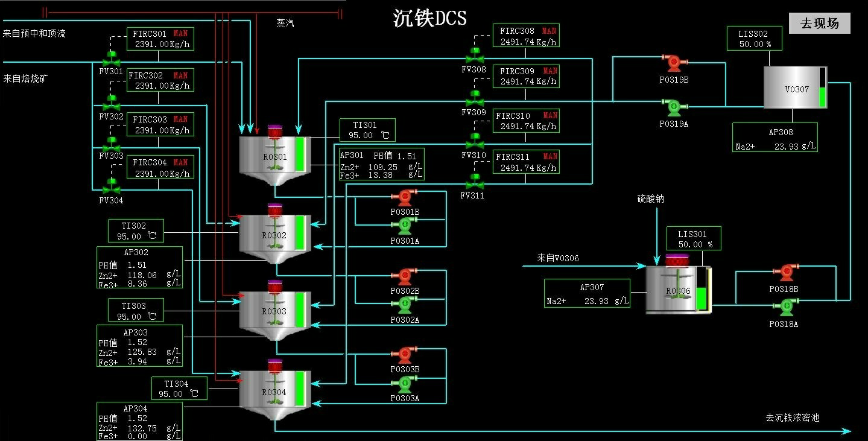Open FIRC309 flow controller faceplate

tap(525, 76)
